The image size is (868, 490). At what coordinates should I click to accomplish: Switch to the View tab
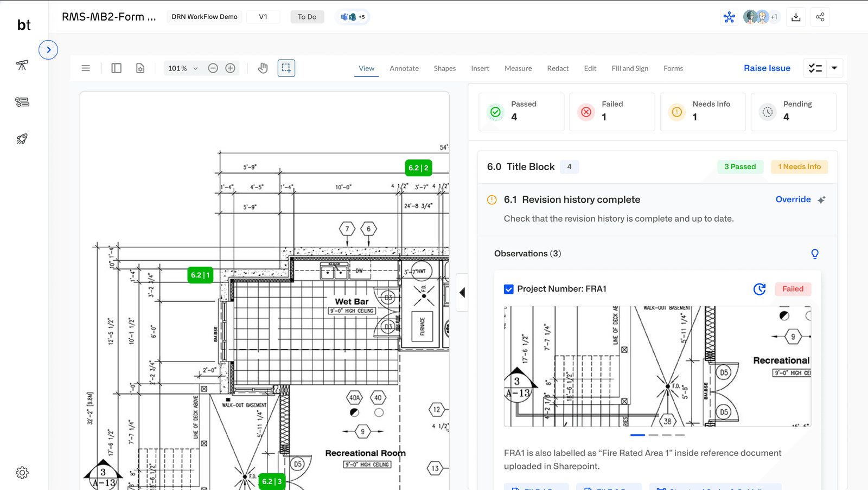pos(367,68)
